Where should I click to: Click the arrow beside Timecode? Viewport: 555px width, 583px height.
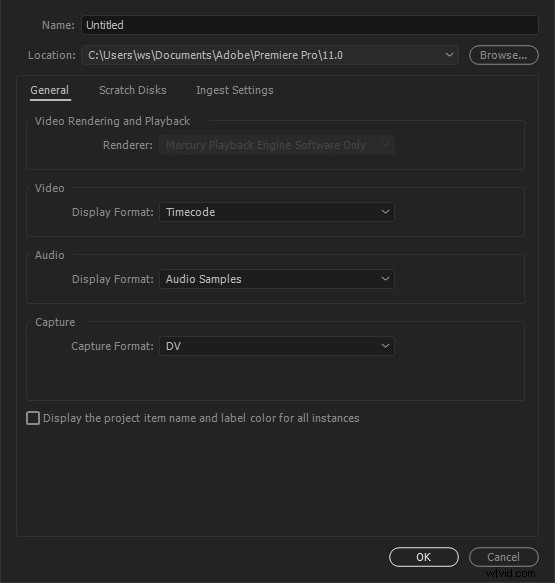[x=385, y=212]
